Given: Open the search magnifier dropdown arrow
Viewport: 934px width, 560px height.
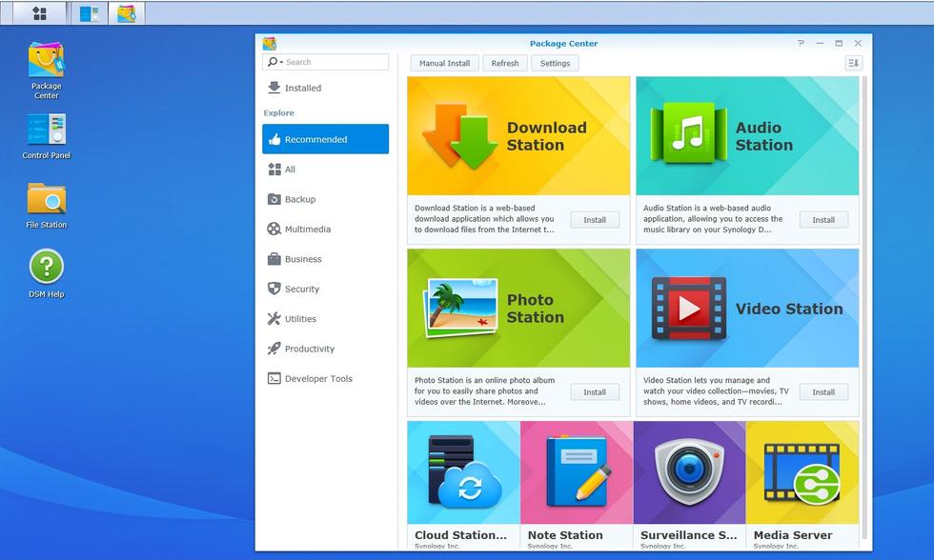Looking at the screenshot, I should click(x=281, y=63).
